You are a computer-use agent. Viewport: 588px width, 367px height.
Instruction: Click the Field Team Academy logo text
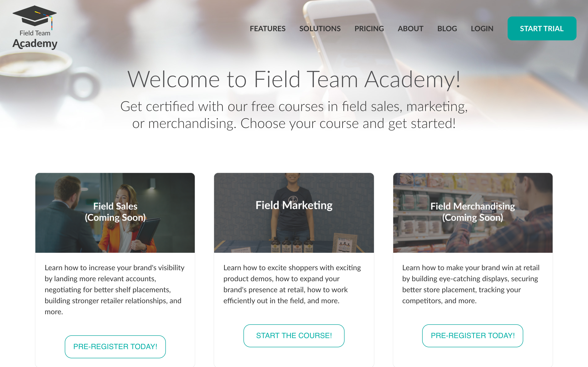(35, 39)
